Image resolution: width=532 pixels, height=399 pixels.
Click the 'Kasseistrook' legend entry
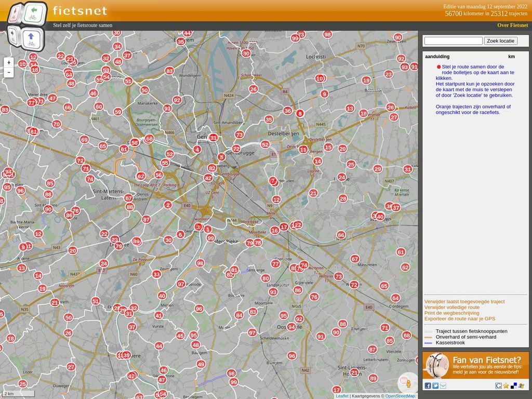[450, 343]
